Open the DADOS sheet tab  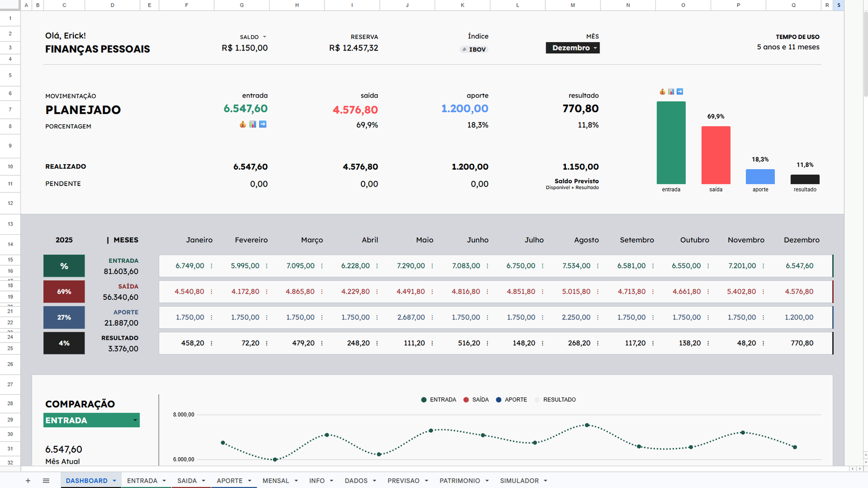pyautogui.click(x=356, y=481)
